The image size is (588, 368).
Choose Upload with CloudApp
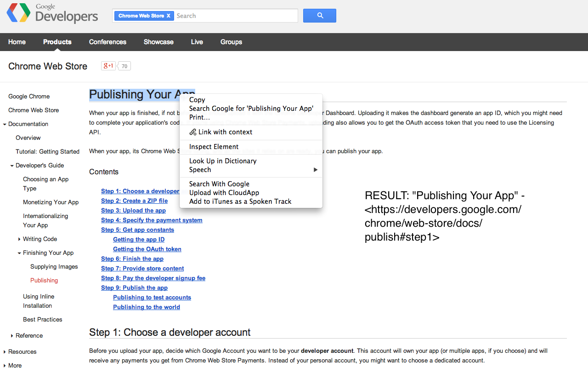pos(251,193)
